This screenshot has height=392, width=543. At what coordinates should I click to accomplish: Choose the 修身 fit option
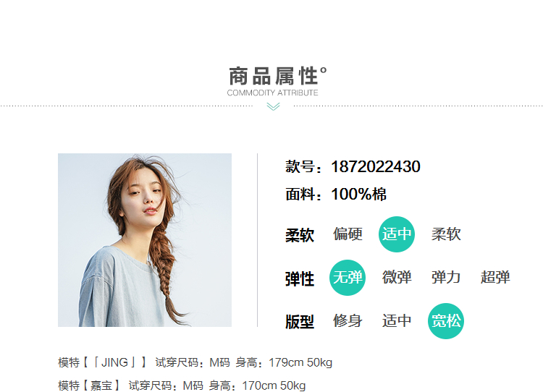348,320
